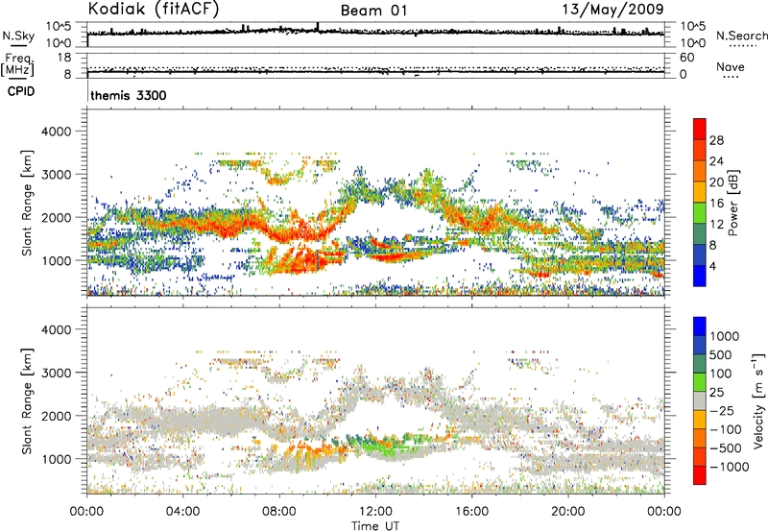The image size is (768, 532).
Task: Select the 'Freq. [MHz]' axis label
Action: (x=17, y=64)
